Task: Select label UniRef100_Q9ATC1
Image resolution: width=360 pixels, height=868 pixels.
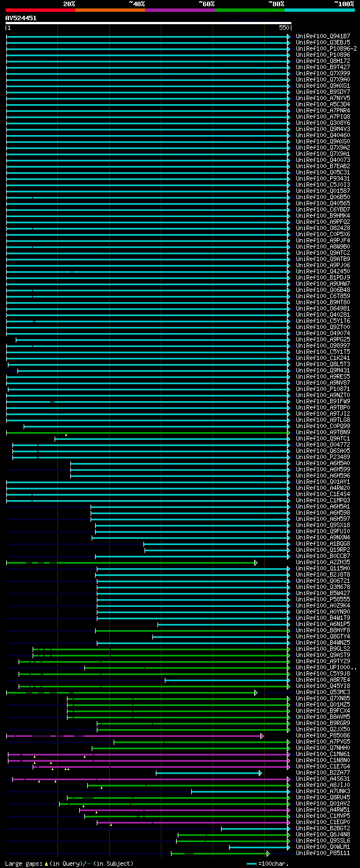Action: pyautogui.click(x=323, y=438)
